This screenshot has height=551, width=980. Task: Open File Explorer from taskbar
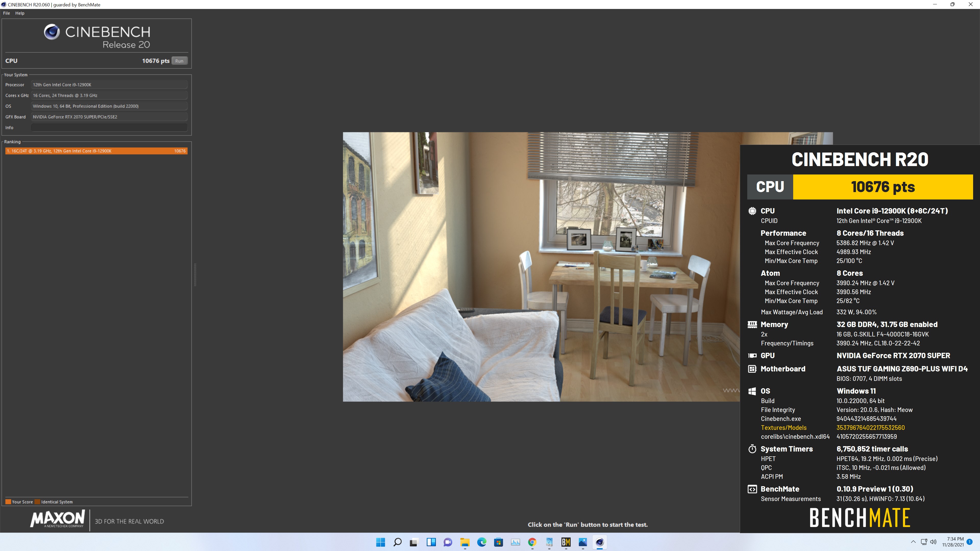pyautogui.click(x=464, y=542)
